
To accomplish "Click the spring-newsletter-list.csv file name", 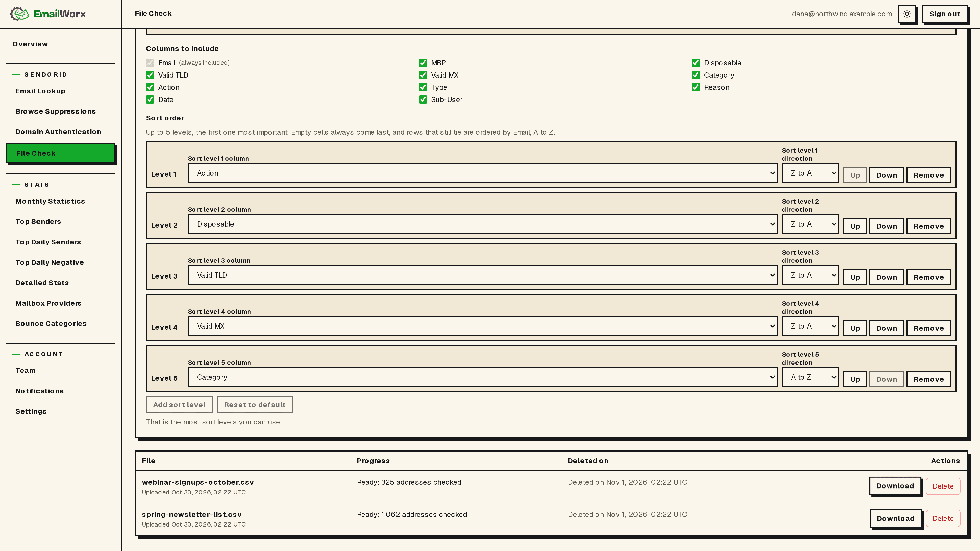I will (191, 514).
